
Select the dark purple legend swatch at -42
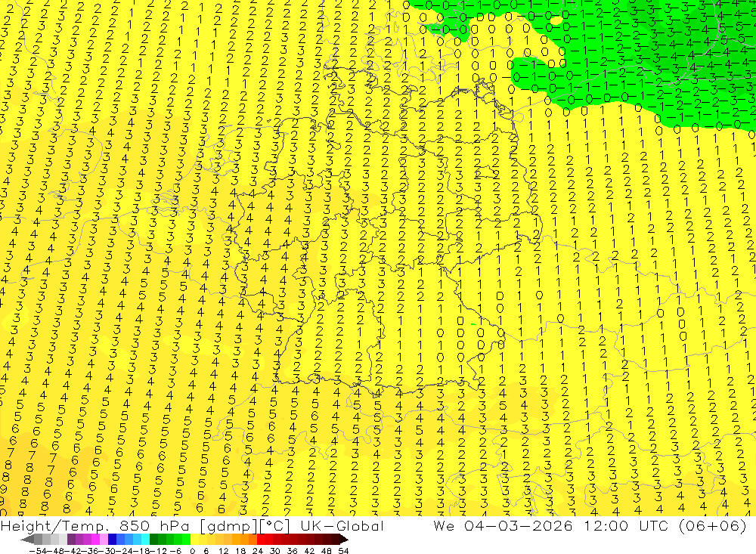coord(71,540)
